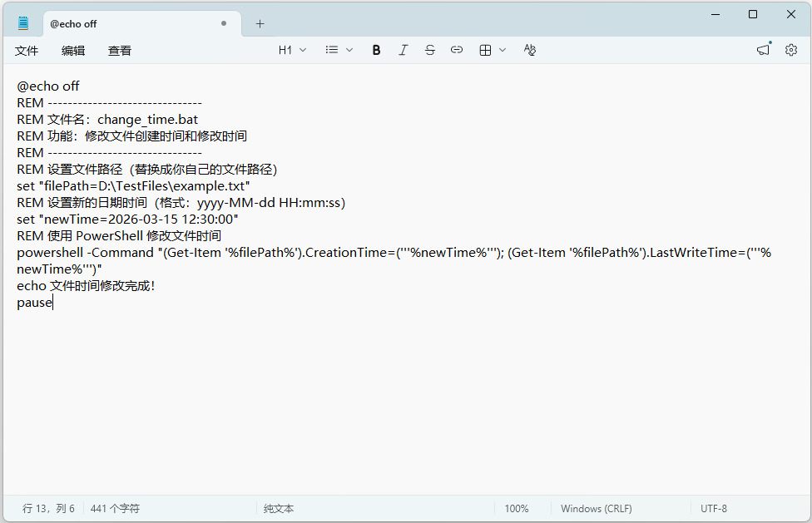Click the 100% zoom level
This screenshot has height=523, width=812.
pos(517,508)
